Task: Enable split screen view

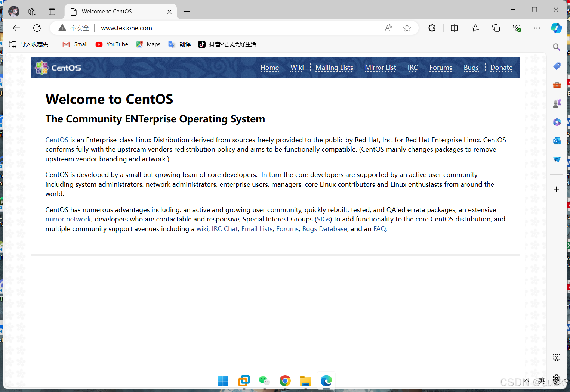Action: pos(455,28)
